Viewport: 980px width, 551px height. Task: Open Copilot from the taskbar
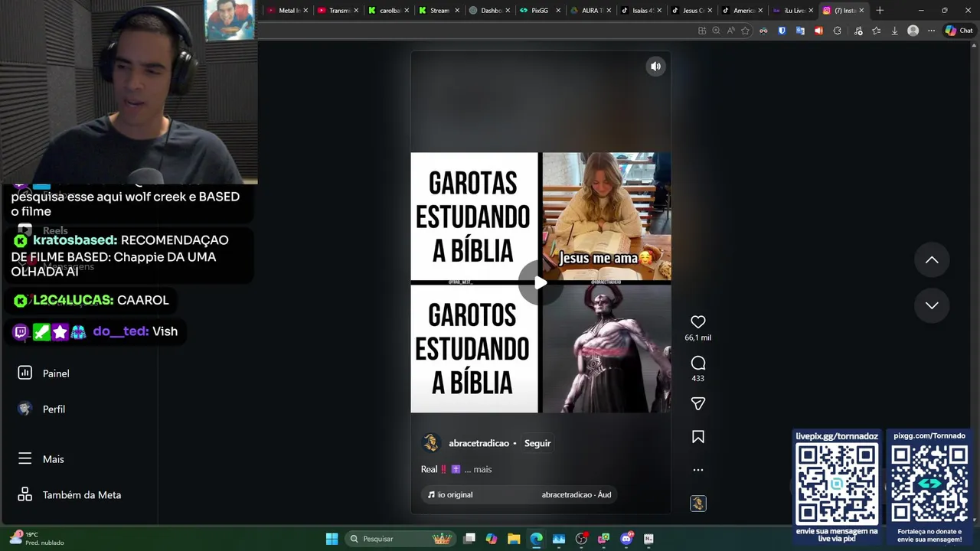[492, 539]
